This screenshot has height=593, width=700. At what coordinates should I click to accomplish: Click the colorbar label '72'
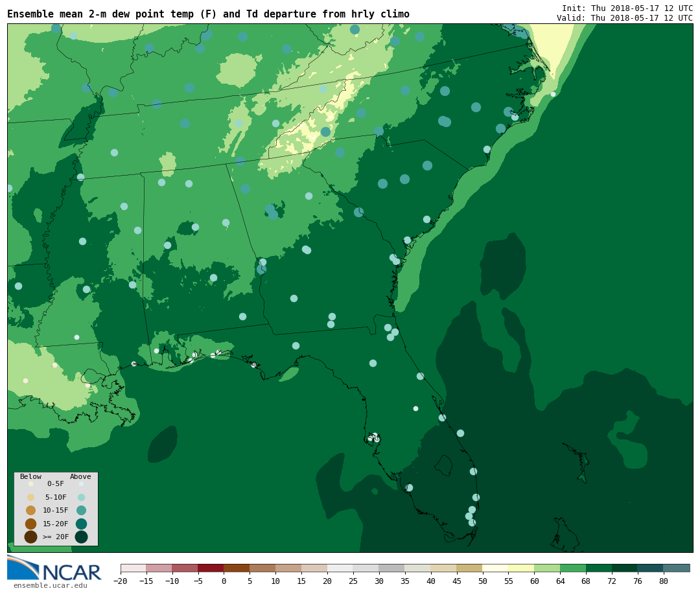point(612,581)
